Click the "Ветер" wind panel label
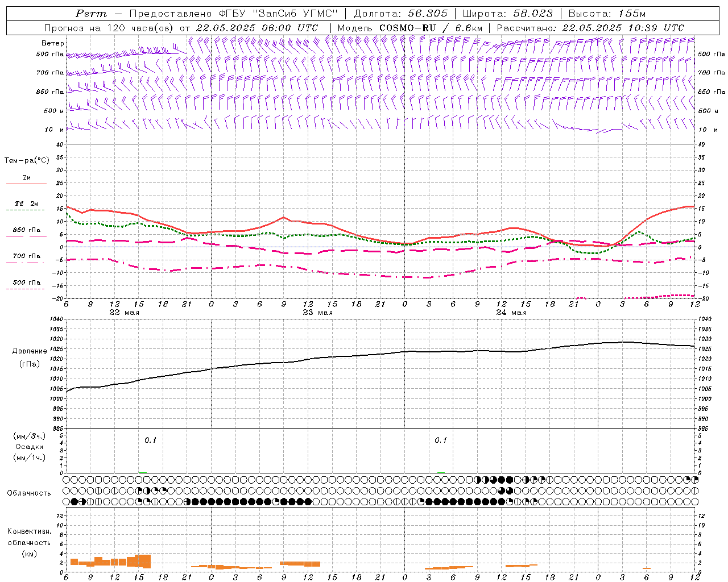The image size is (728, 582). tap(53, 43)
